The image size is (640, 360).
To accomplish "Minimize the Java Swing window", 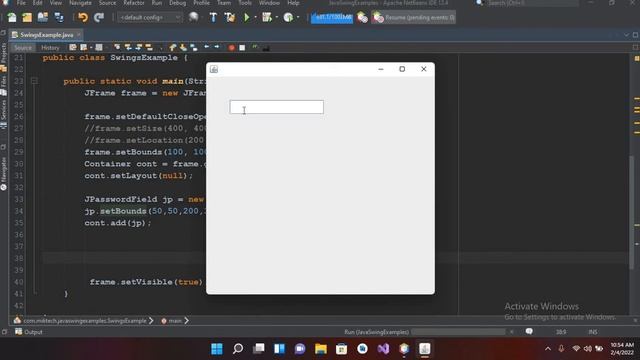I will tap(381, 69).
